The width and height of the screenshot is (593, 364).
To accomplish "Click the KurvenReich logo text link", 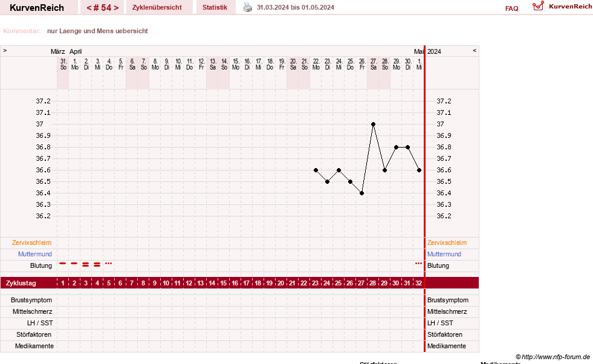I will coord(570,7).
